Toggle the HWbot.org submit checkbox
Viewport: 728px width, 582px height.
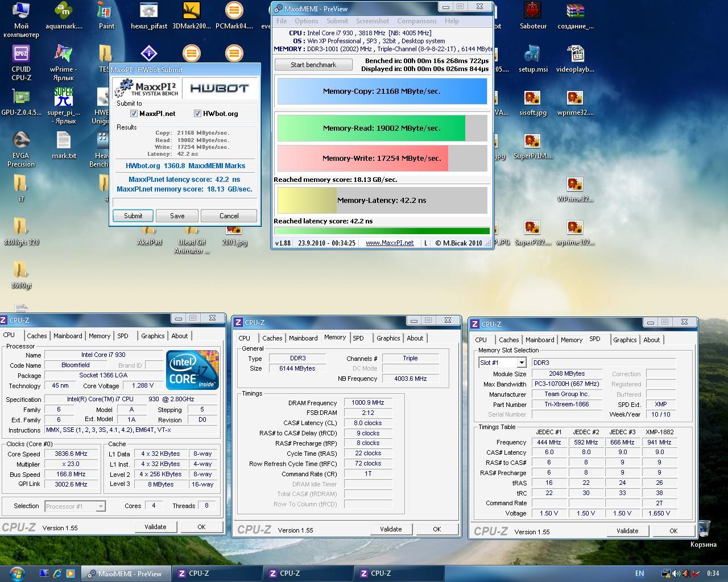(x=197, y=114)
